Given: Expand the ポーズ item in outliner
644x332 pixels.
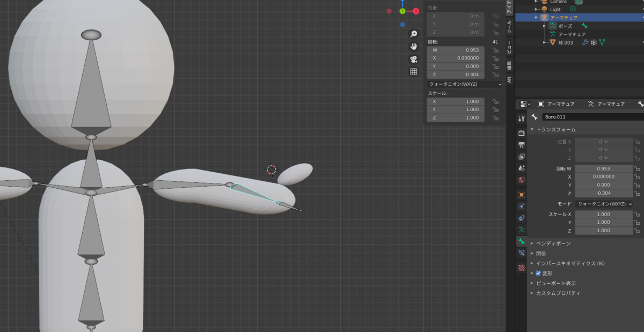Looking at the screenshot, I should [544, 26].
